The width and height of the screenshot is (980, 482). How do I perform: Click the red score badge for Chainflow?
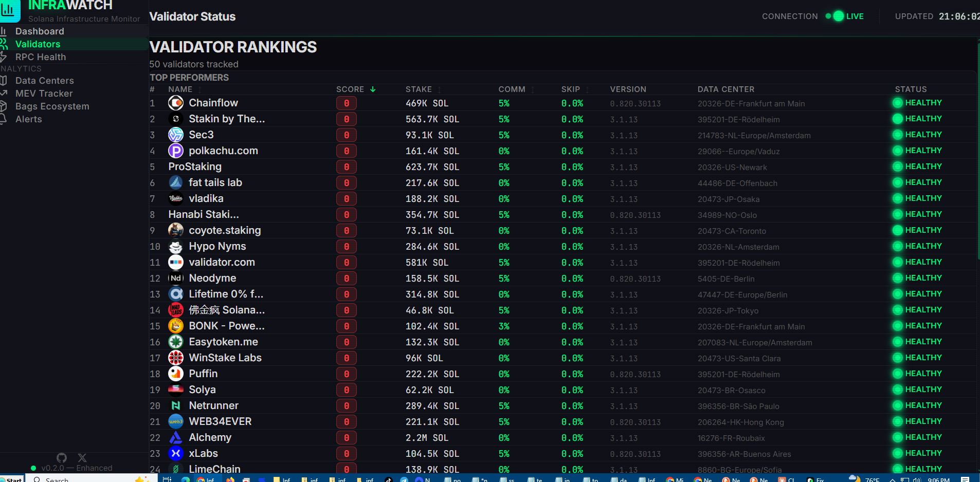pyautogui.click(x=347, y=103)
